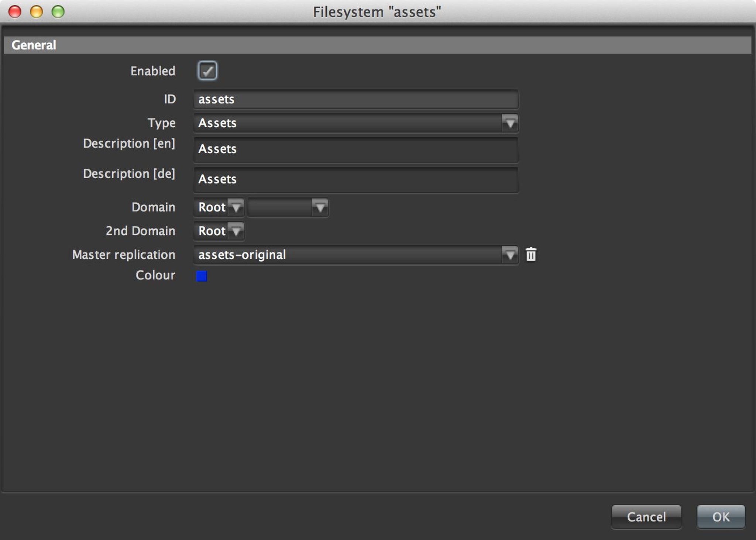Open the Type dropdown arrow
This screenshot has width=756, height=540.
[x=510, y=123]
